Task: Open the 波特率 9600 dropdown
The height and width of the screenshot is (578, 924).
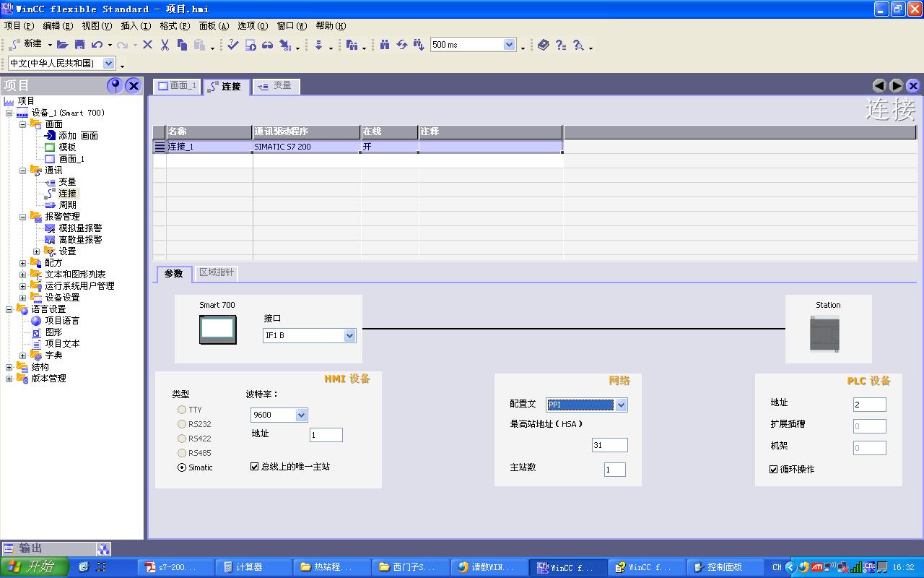Action: point(302,415)
